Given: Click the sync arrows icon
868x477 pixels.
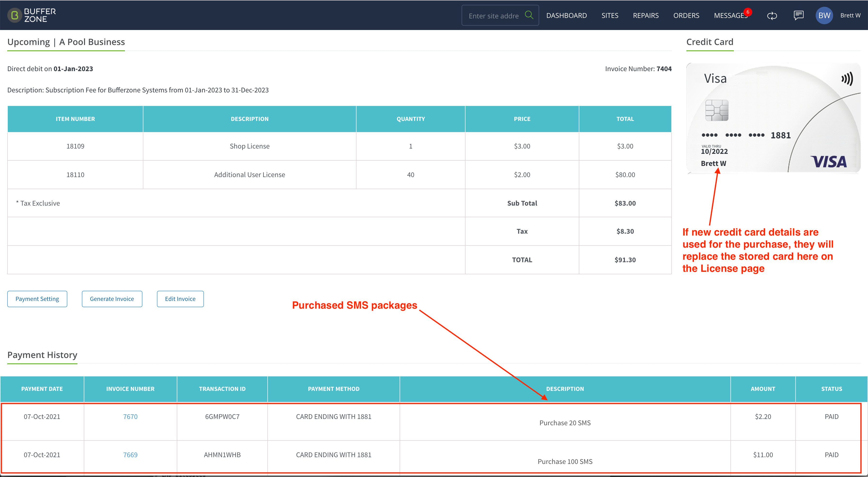Looking at the screenshot, I should [x=772, y=15].
